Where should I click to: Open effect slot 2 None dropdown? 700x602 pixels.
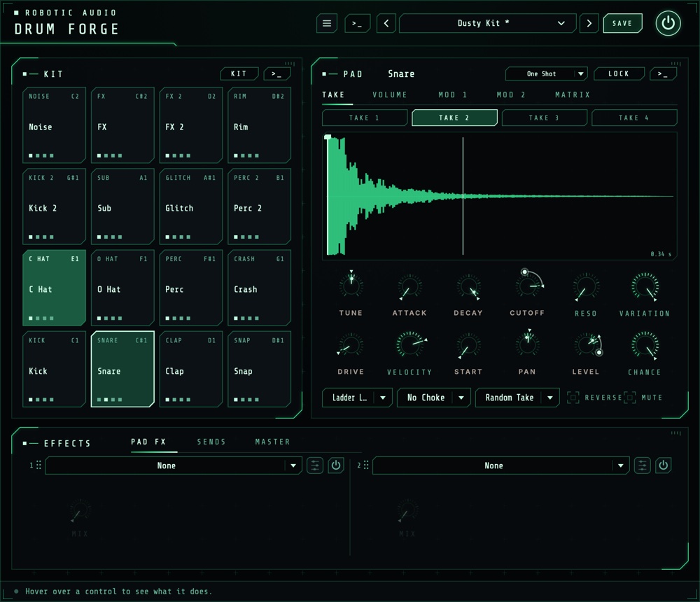[x=501, y=465]
